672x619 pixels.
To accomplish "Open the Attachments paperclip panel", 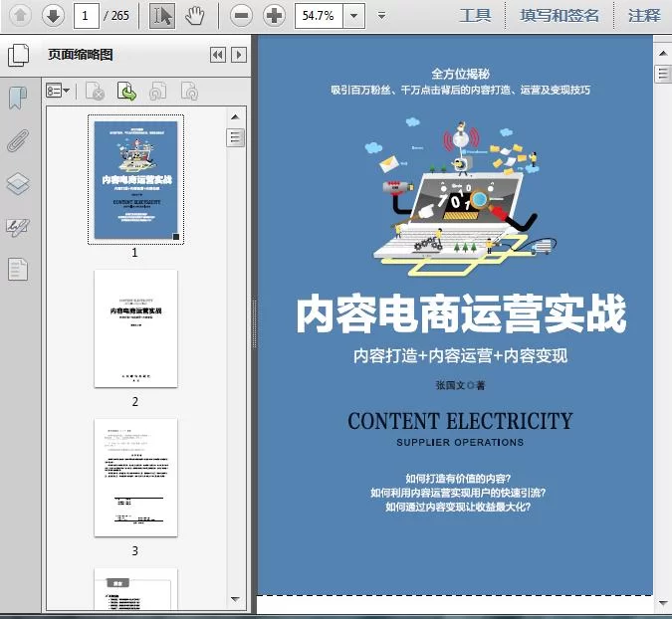I will (18, 140).
